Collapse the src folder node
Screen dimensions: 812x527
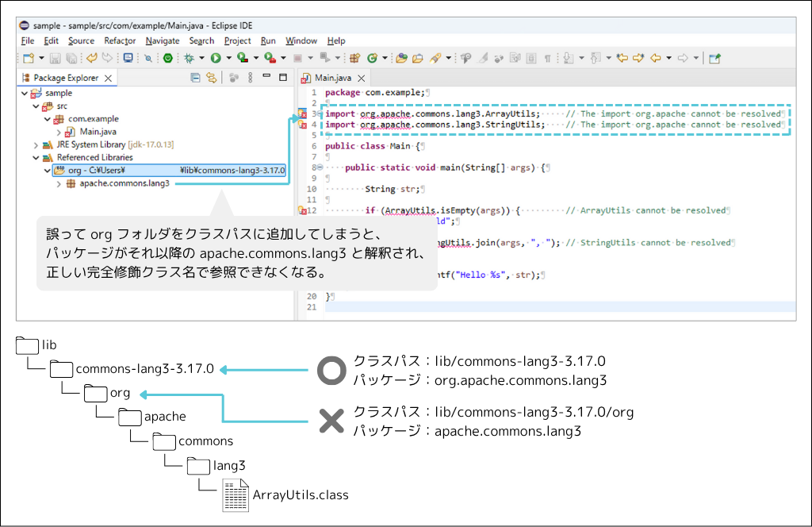click(36, 106)
